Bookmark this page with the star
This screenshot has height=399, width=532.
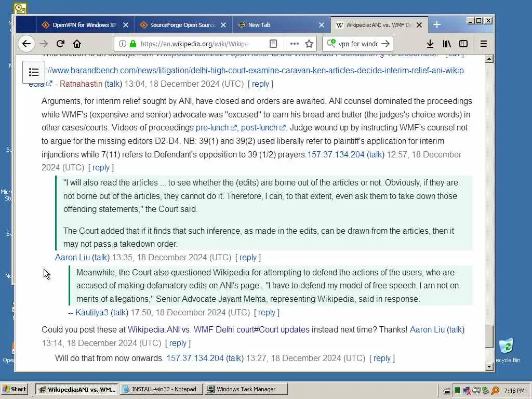coord(309,44)
